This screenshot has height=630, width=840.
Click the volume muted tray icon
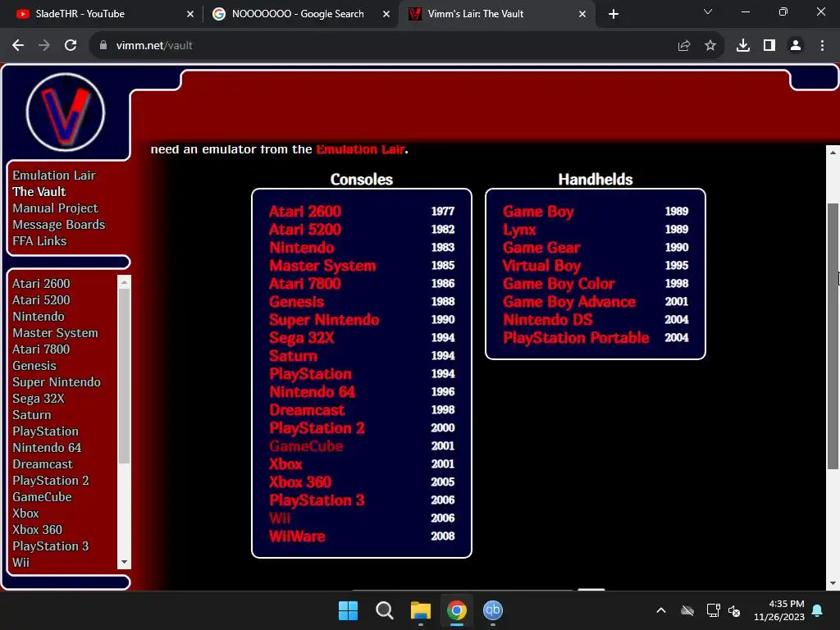tap(734, 610)
